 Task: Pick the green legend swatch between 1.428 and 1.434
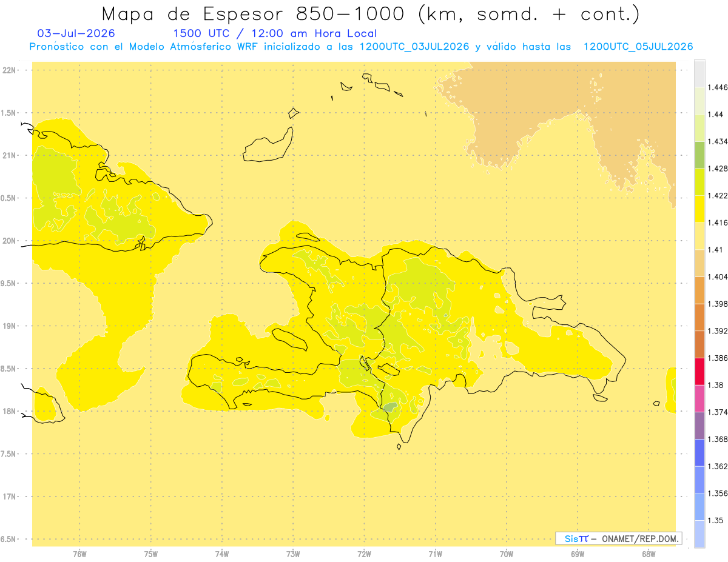[699, 155]
